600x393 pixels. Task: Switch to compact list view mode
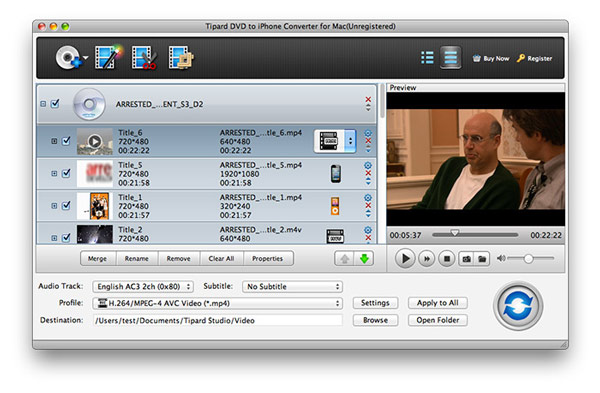tap(427, 58)
